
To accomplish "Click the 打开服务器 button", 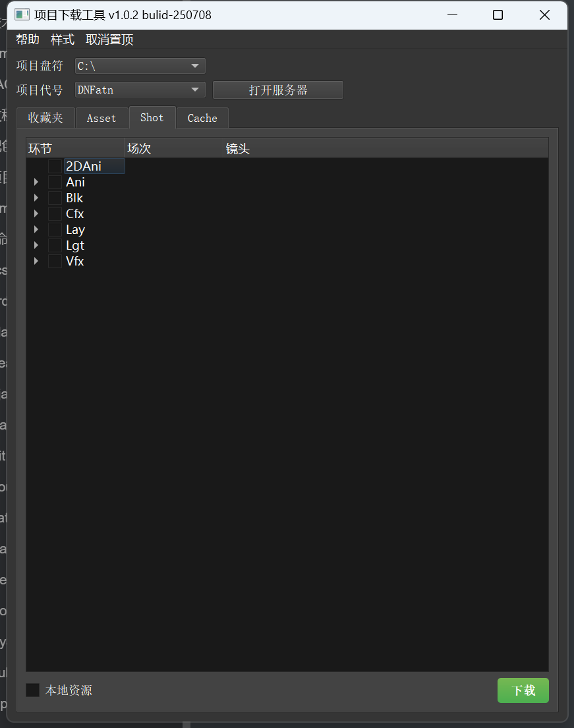I will tap(277, 90).
